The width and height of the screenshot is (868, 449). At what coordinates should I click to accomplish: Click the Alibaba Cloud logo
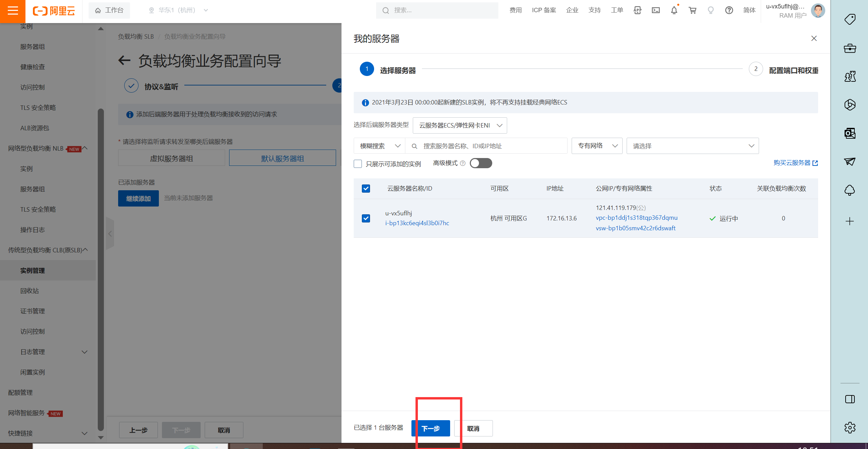point(54,11)
